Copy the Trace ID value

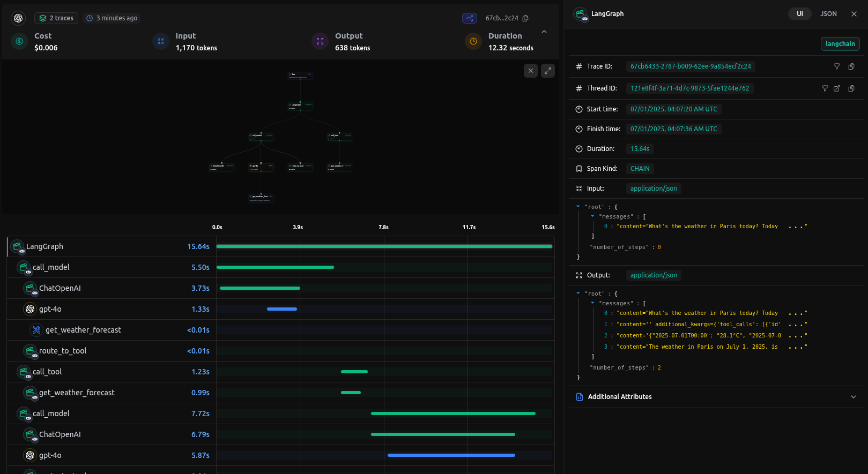[851, 66]
